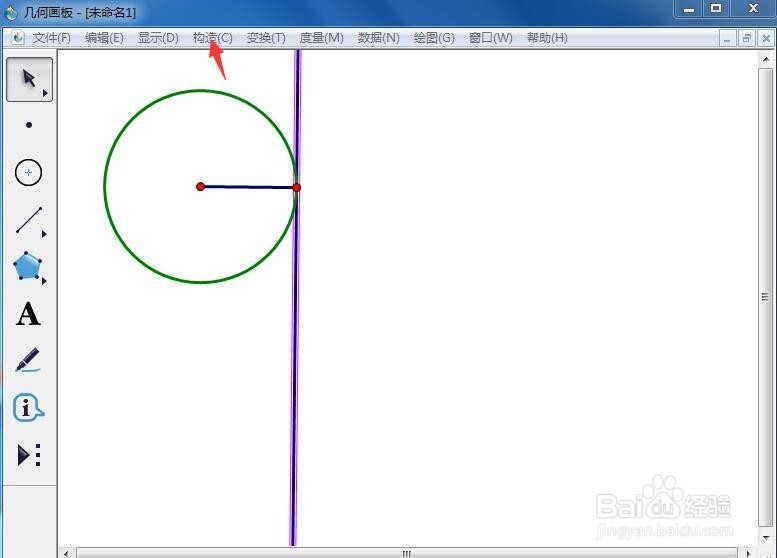The image size is (777, 558).
Task: Open the 变换(T) menu
Action: click(x=266, y=38)
